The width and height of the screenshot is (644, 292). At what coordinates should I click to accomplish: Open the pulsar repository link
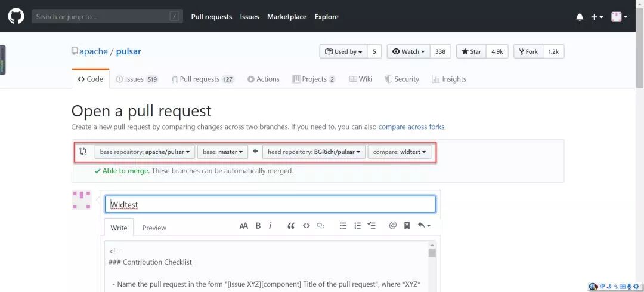click(x=129, y=51)
